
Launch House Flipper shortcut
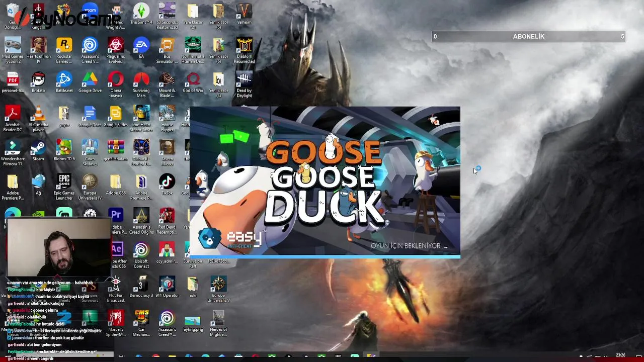click(167, 118)
